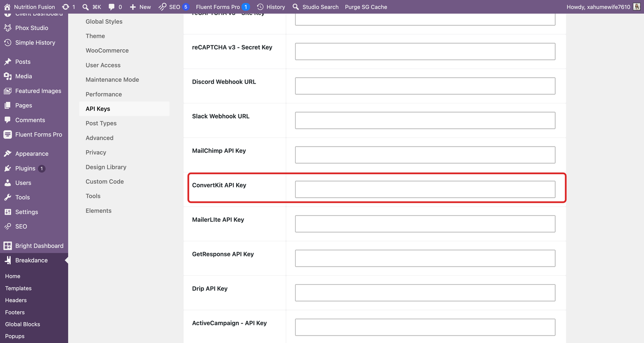
Task: Click the Slack Webhook URL field
Action: (425, 120)
